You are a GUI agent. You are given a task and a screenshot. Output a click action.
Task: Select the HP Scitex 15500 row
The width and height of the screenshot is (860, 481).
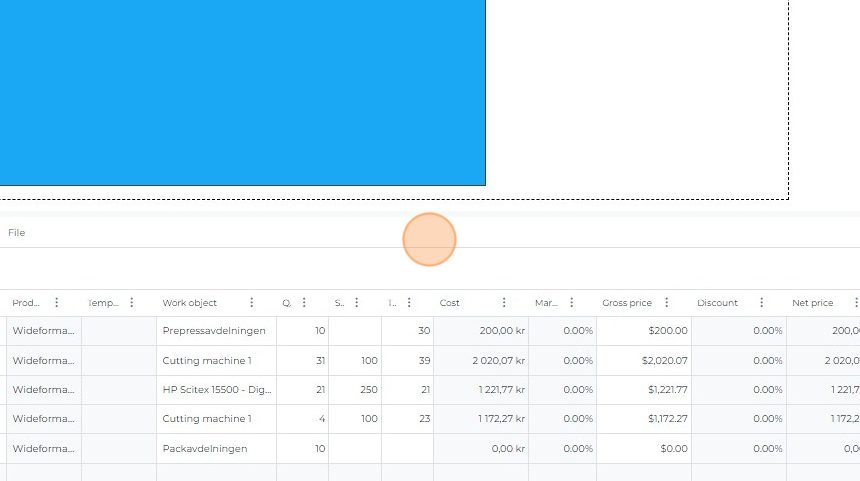click(x=216, y=390)
